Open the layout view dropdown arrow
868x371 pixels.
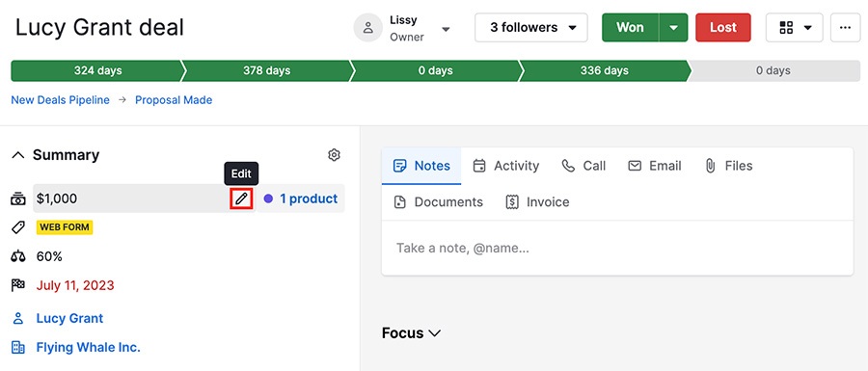point(807,28)
